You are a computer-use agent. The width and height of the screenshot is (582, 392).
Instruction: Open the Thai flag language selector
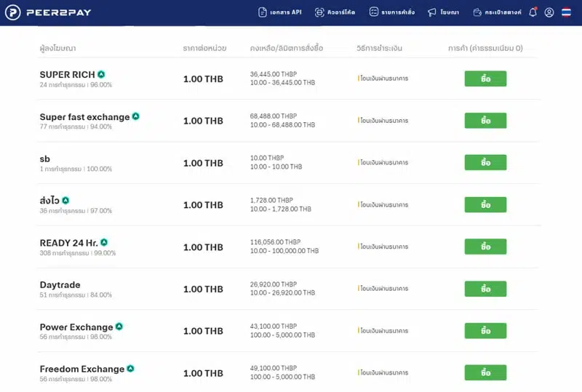pos(566,12)
